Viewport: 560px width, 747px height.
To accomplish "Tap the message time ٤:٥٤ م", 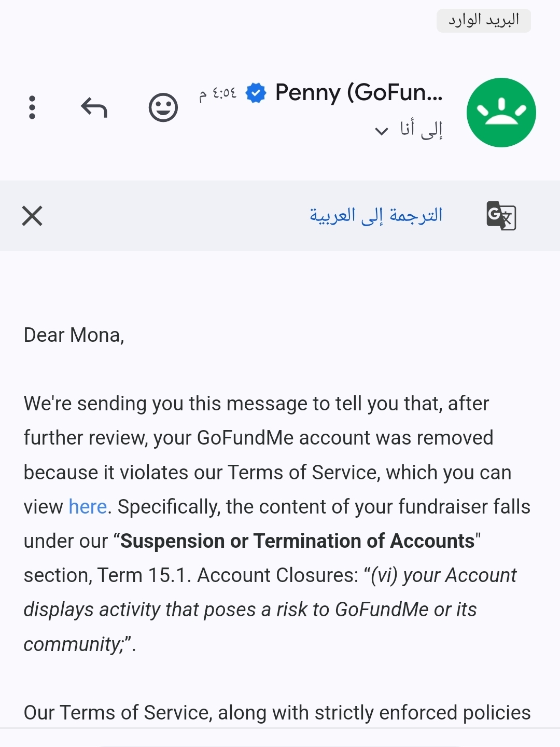I will pyautogui.click(x=218, y=94).
